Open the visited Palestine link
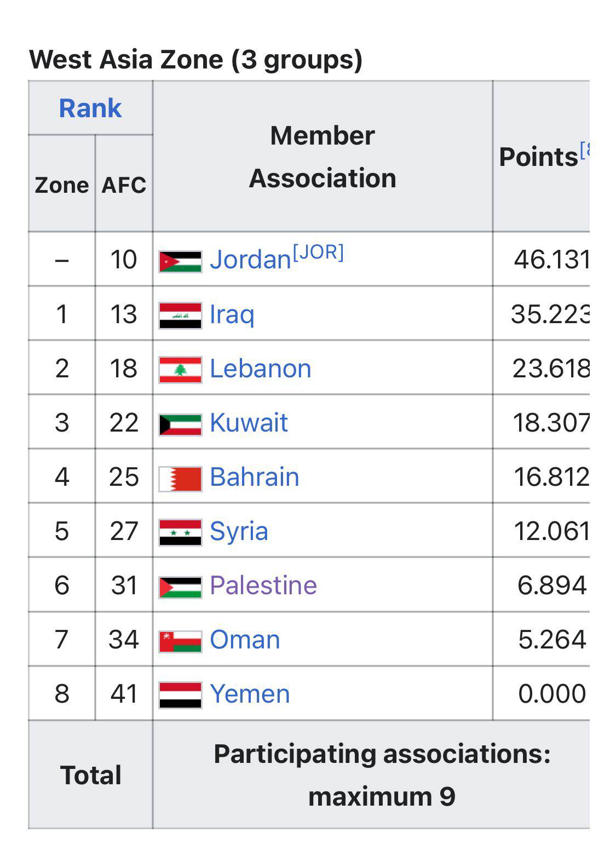The width and height of the screenshot is (616, 850). (x=263, y=585)
